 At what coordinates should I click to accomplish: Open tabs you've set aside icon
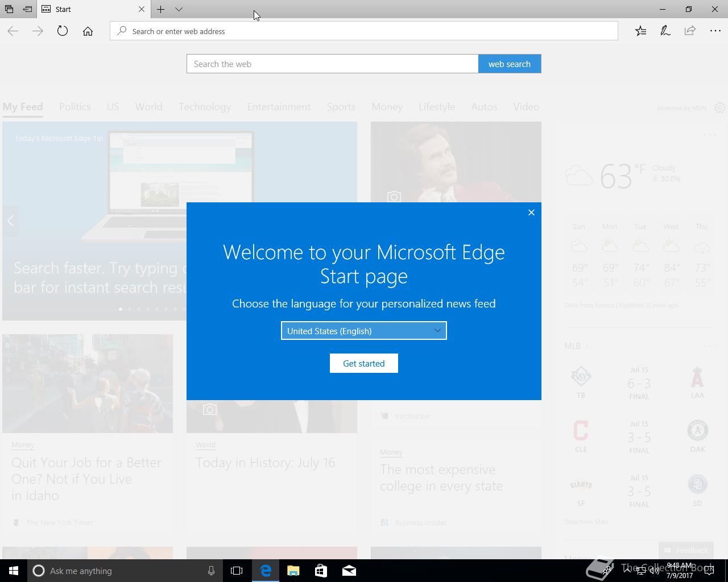(x=9, y=9)
